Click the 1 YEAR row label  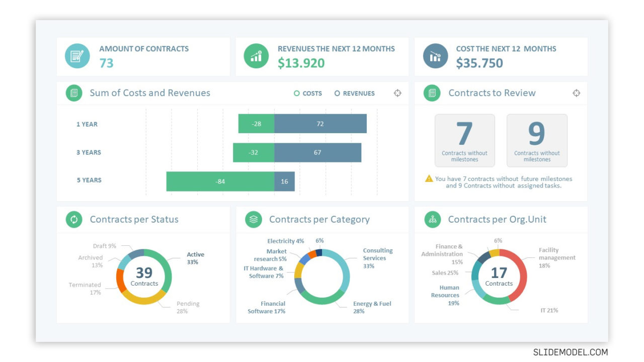pos(87,124)
